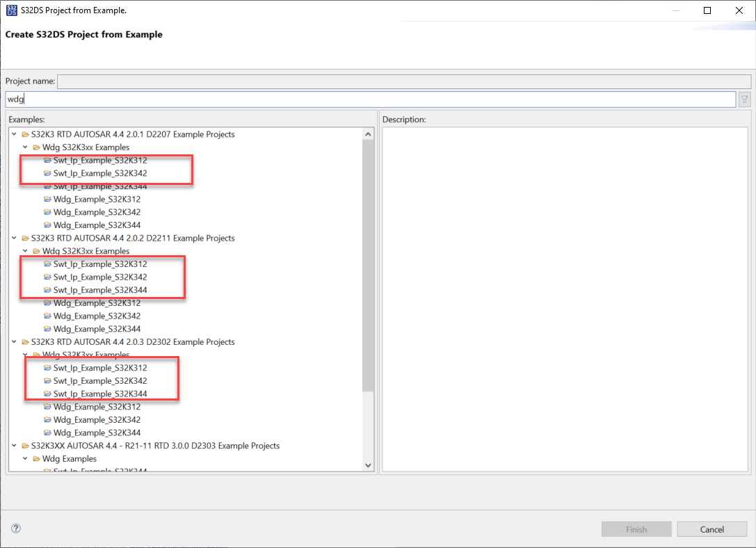Close the S32DS Project from Example dialog
This screenshot has width=756, height=548.
(x=739, y=10)
